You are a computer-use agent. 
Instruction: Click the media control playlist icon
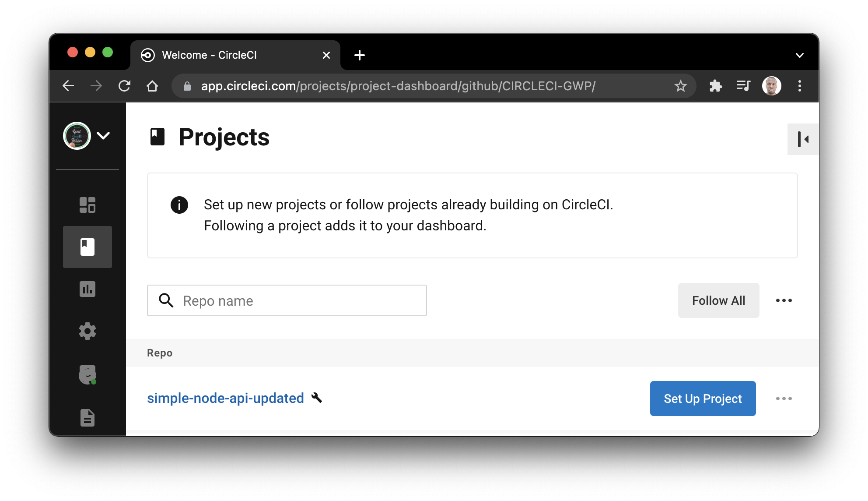(743, 86)
